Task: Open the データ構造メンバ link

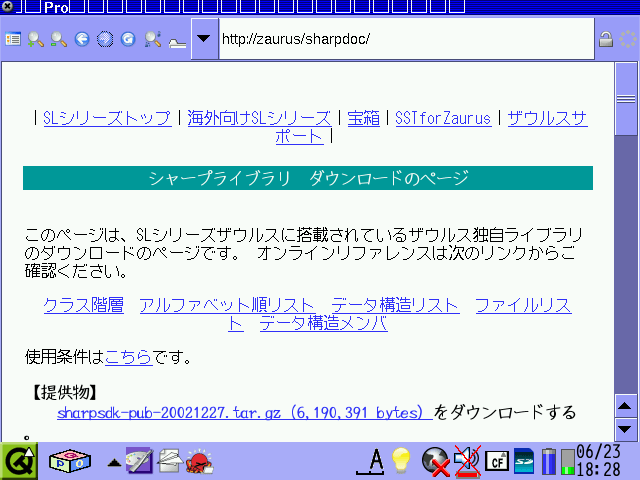Action: click(x=324, y=324)
